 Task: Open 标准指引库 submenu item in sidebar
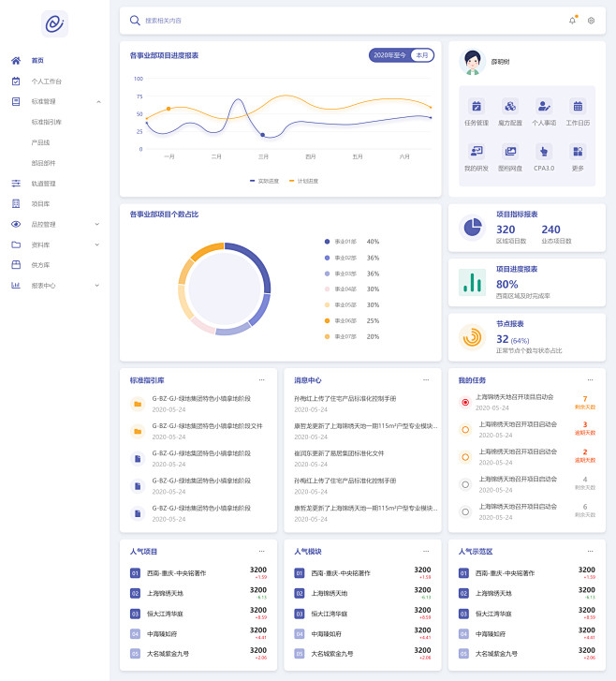(47, 122)
